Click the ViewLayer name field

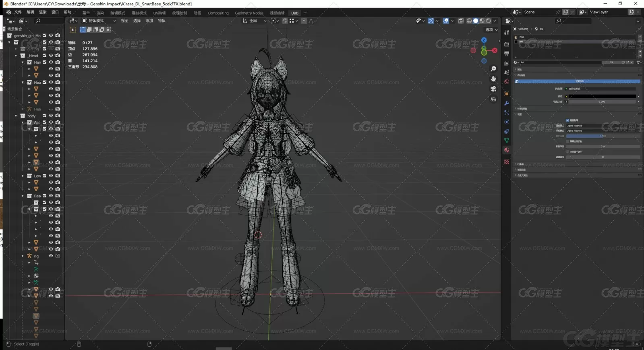(x=608, y=12)
